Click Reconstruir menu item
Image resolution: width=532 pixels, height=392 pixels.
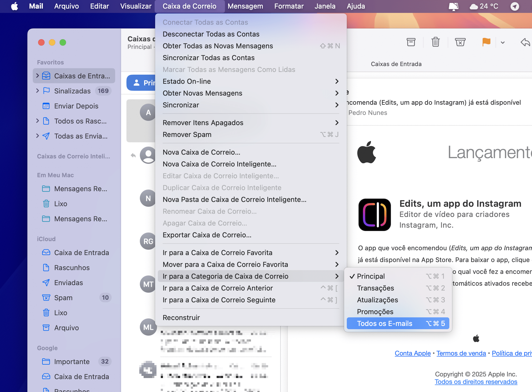pyautogui.click(x=251, y=318)
